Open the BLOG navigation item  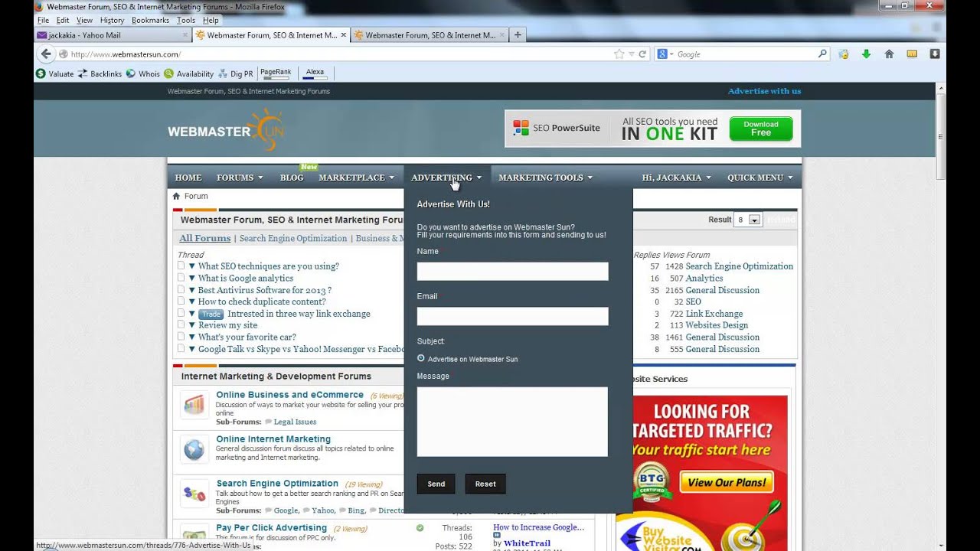tap(292, 178)
